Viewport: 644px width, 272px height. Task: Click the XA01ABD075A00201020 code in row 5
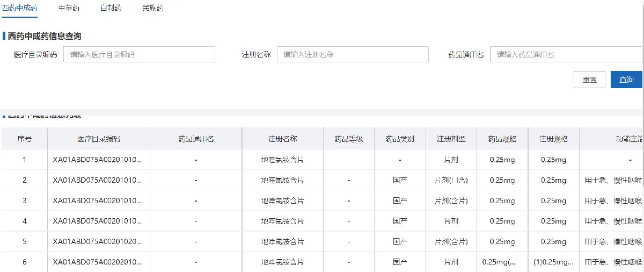[x=98, y=241]
